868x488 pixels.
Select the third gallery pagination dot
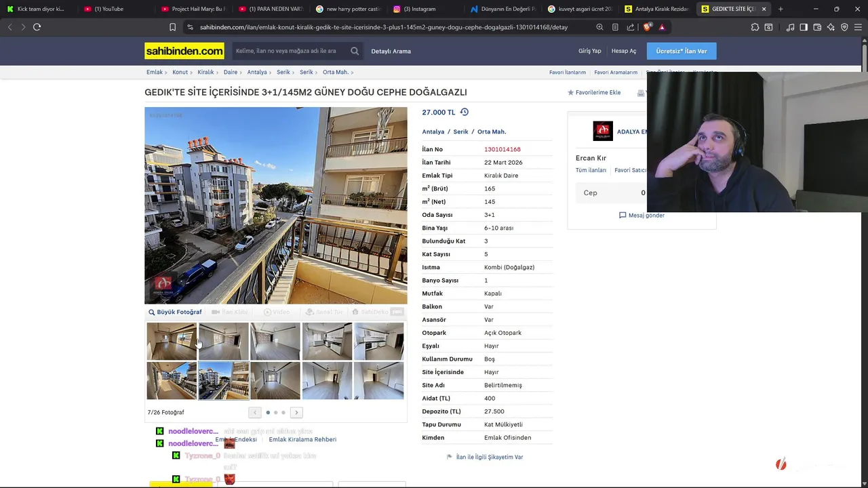pyautogui.click(x=283, y=412)
